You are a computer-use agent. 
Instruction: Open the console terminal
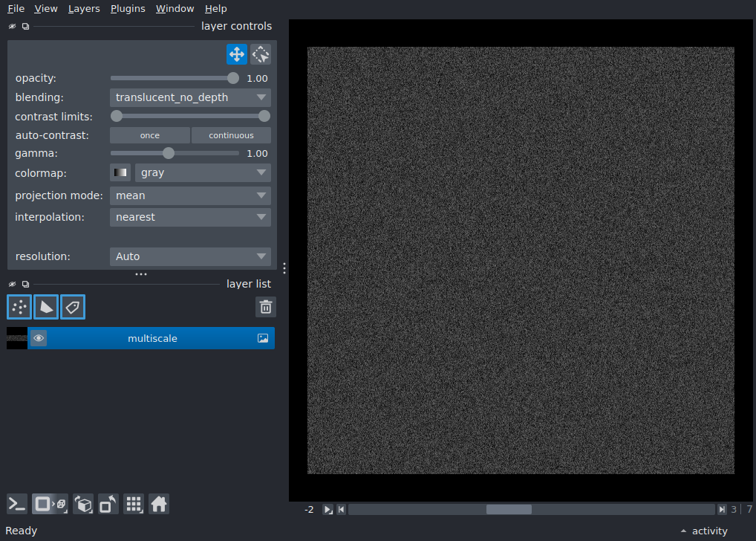click(x=17, y=505)
